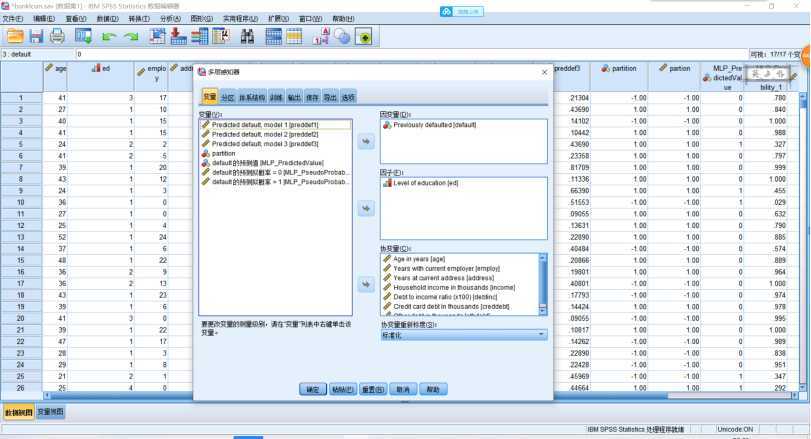Open the 图形(G) menu
Viewport: 811px width, 439px height.
coord(202,19)
